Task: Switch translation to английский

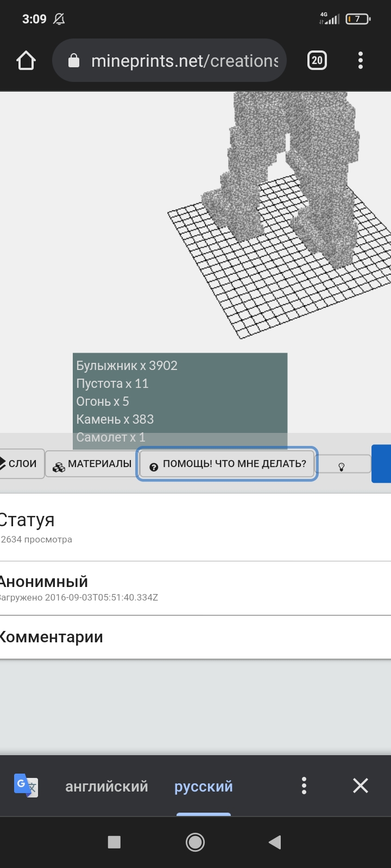Action: tap(106, 786)
